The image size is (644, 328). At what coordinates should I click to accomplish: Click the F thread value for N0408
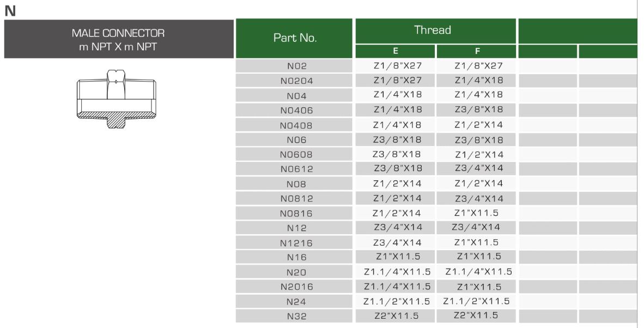pos(479,125)
